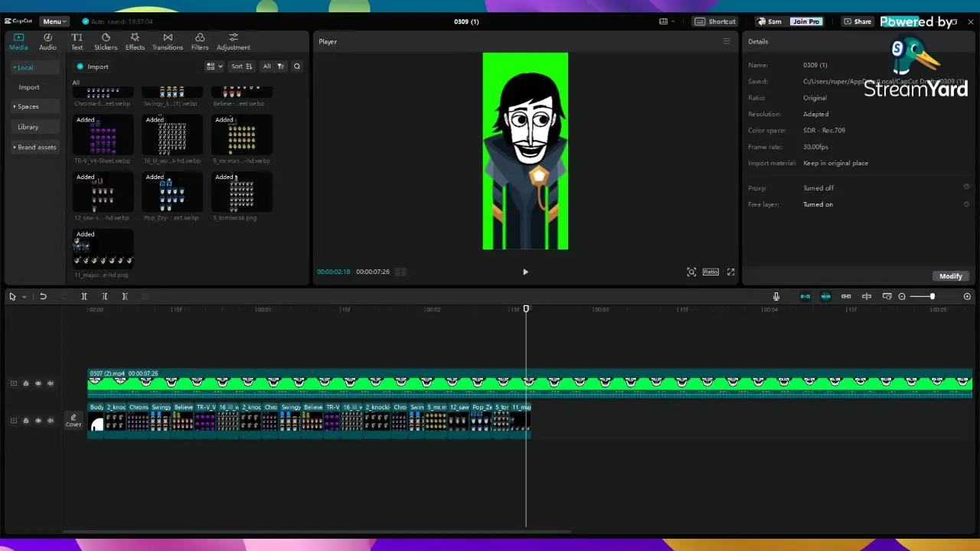Image resolution: width=980 pixels, height=551 pixels.
Task: Choose the Select cursor tool in timeline
Action: click(13, 296)
